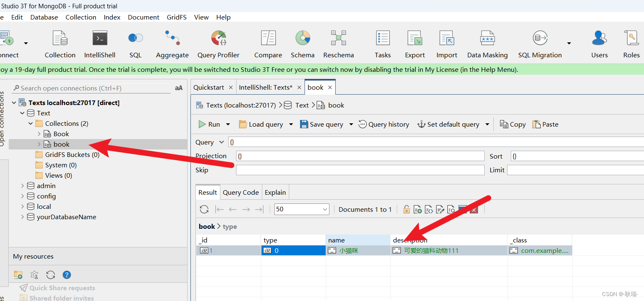Click the add document icon in results
This screenshot has height=301, width=644.
click(417, 209)
